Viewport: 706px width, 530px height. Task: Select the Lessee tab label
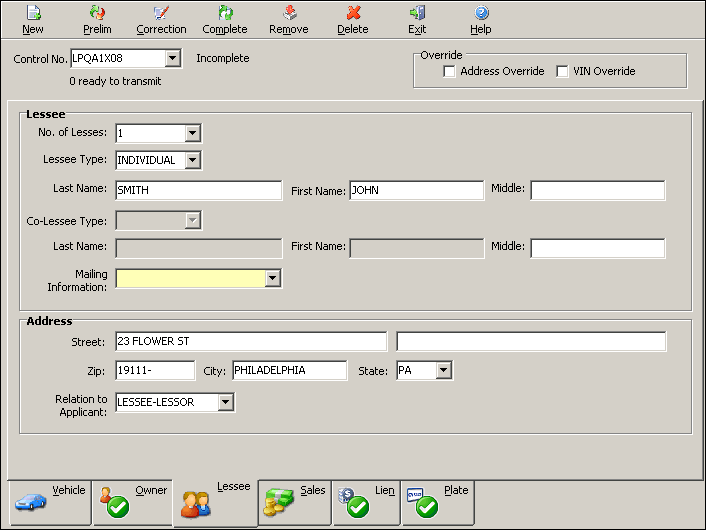233,486
